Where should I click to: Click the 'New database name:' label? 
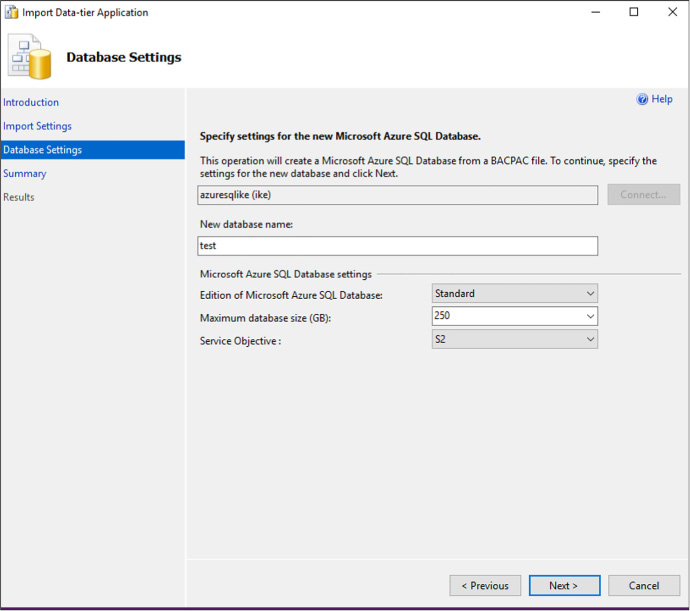246,225
